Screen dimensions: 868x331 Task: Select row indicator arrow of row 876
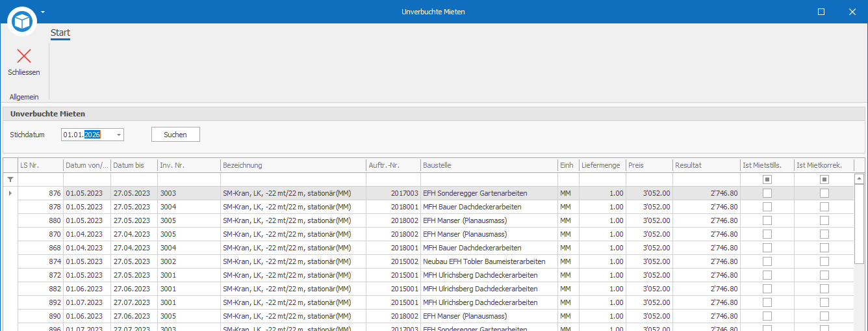point(10,193)
